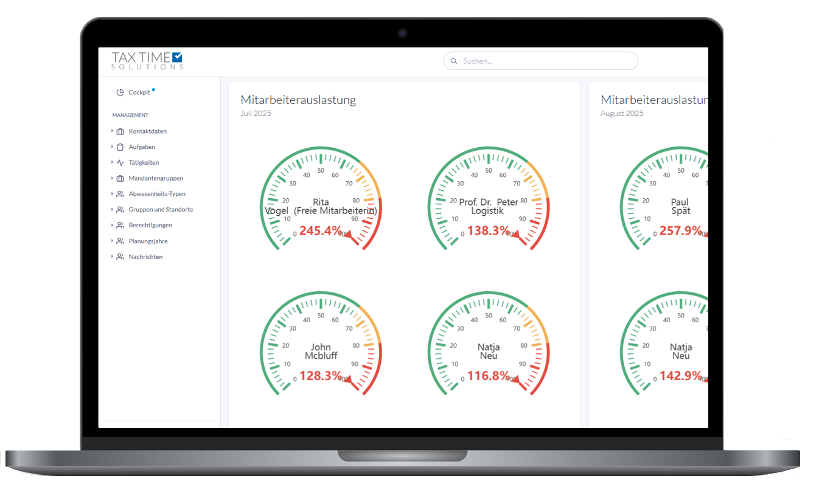
Task: Expand the Nachrichten tree arrow
Action: [113, 257]
